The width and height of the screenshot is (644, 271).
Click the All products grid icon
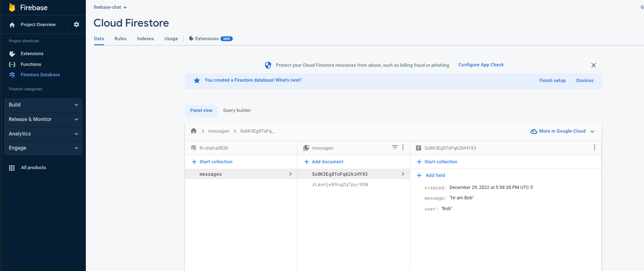[x=12, y=168]
